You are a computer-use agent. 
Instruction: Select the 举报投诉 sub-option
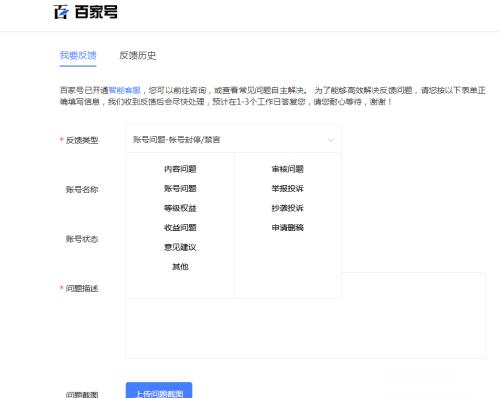[x=287, y=189]
